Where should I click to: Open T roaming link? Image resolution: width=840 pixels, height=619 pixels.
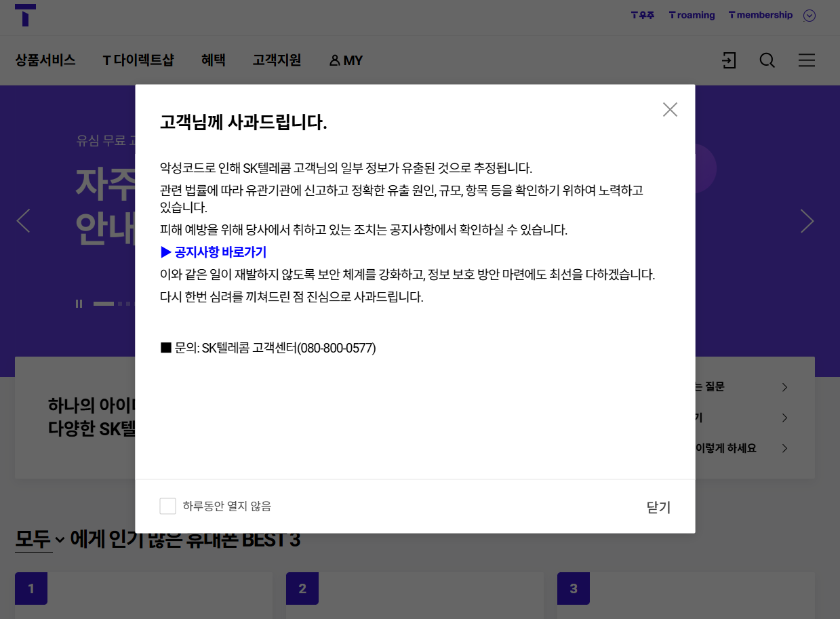coord(692,15)
